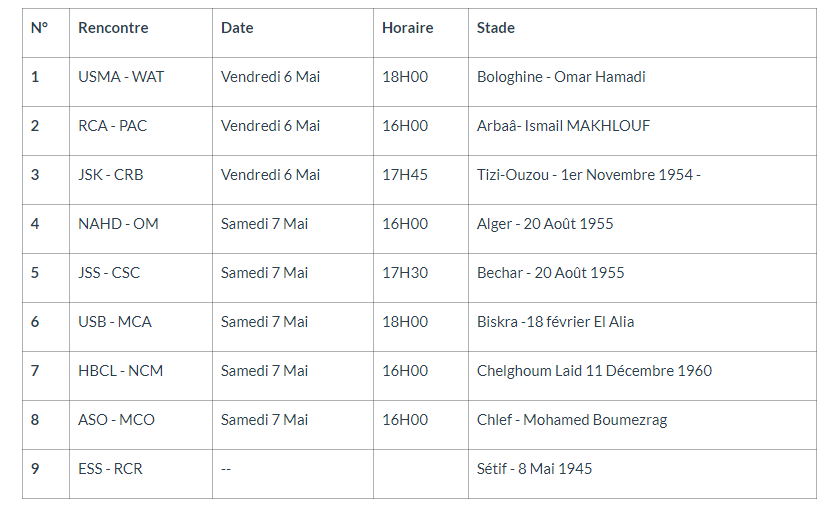Image resolution: width=835 pixels, height=512 pixels.
Task: Select the Sétif - 8 Mai 1945 cell
Action: coord(534,469)
